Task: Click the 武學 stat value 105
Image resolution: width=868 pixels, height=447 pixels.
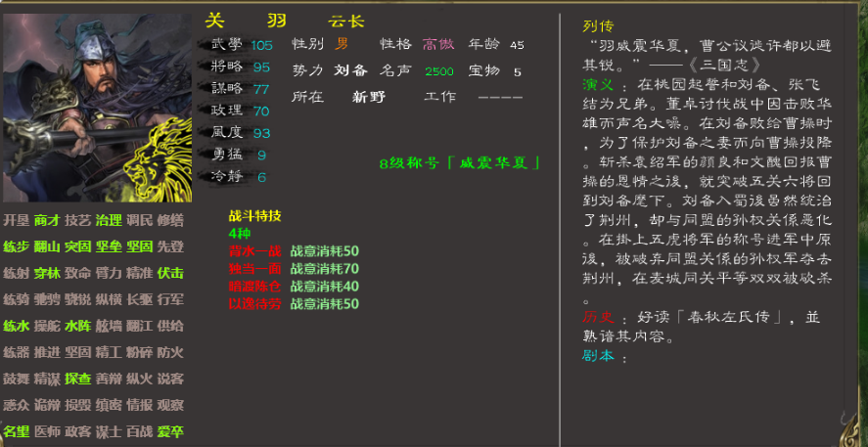Action: point(261,45)
